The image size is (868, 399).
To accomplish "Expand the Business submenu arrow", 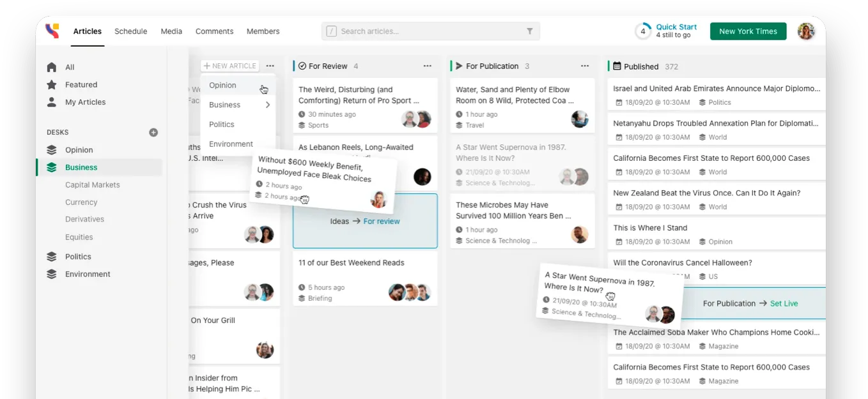I will coord(267,105).
